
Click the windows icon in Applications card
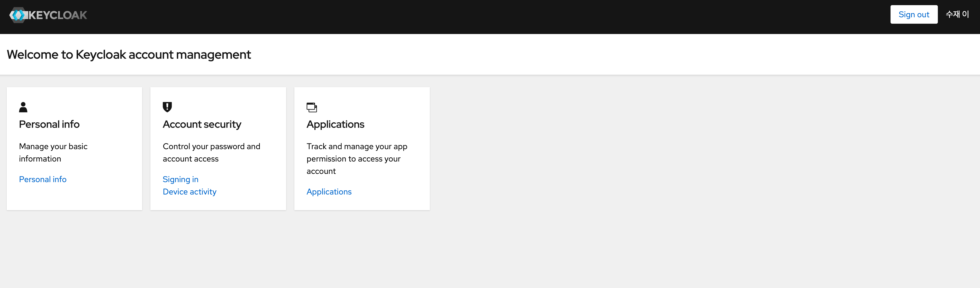click(x=312, y=107)
